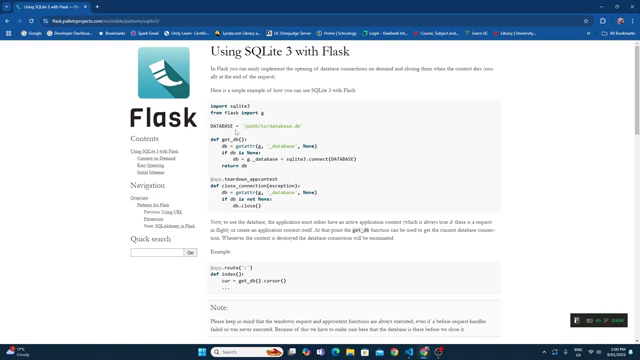The width and height of the screenshot is (640, 360).
Task: Bookmark this page with the star icon
Action: 586,21
